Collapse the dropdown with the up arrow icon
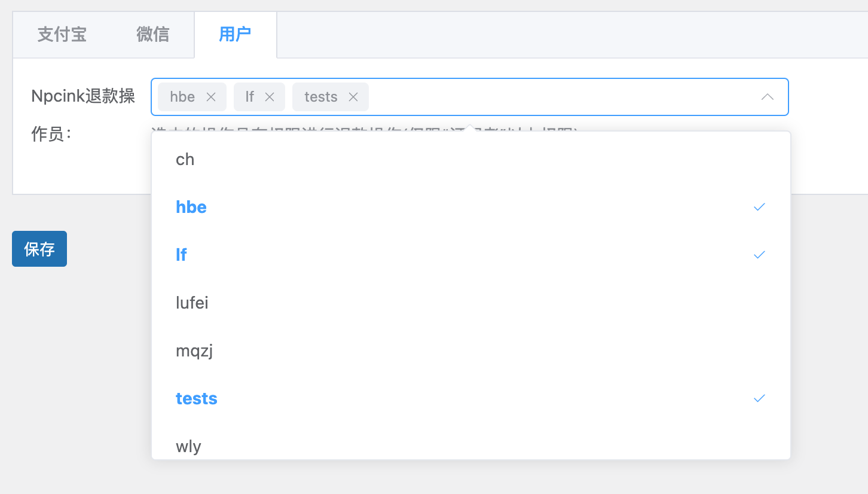This screenshot has width=868, height=494. point(768,97)
